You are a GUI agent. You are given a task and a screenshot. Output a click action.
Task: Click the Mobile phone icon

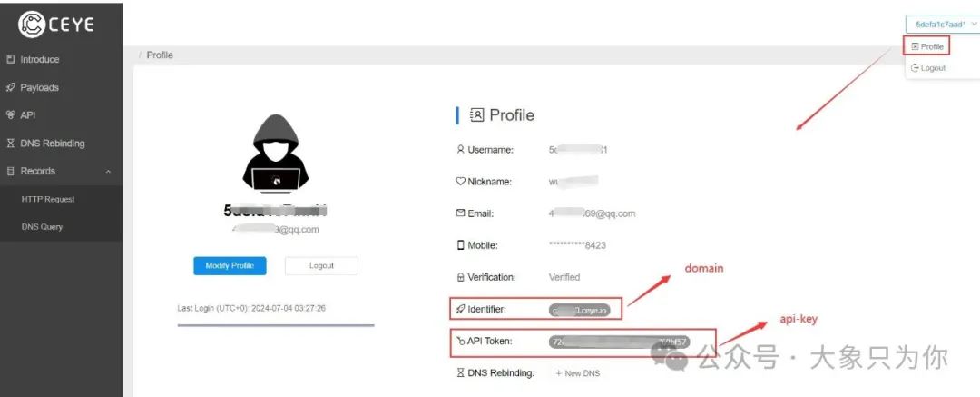pos(461,245)
